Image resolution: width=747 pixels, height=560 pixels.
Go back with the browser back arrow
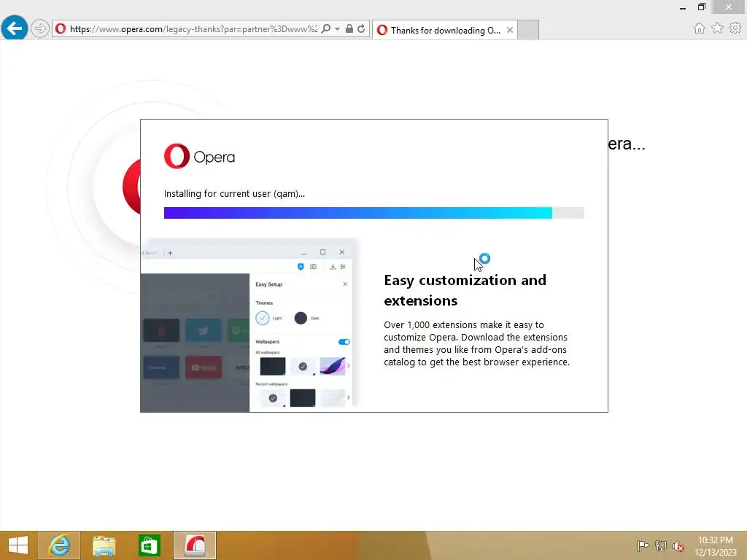coord(15,28)
